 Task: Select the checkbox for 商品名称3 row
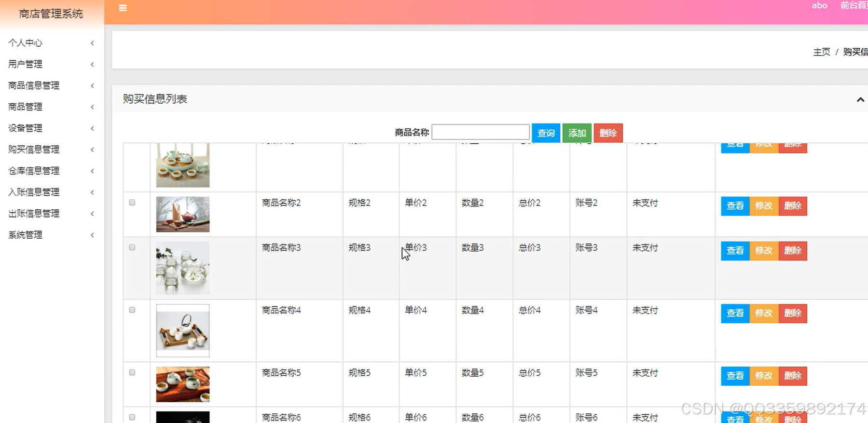[x=132, y=247]
